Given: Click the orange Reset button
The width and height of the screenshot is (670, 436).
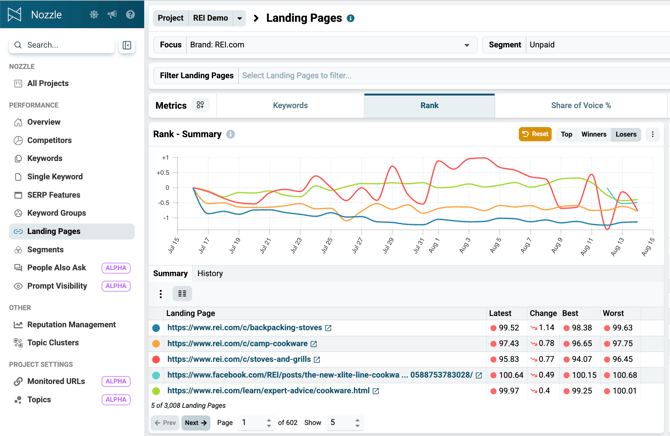Looking at the screenshot, I should point(535,134).
